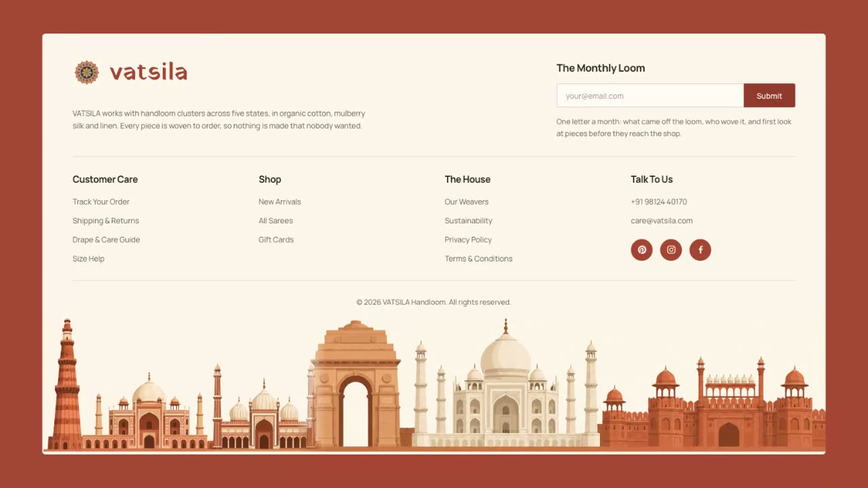This screenshot has height=488, width=868.
Task: Visit Our Weavers page
Action: (467, 202)
